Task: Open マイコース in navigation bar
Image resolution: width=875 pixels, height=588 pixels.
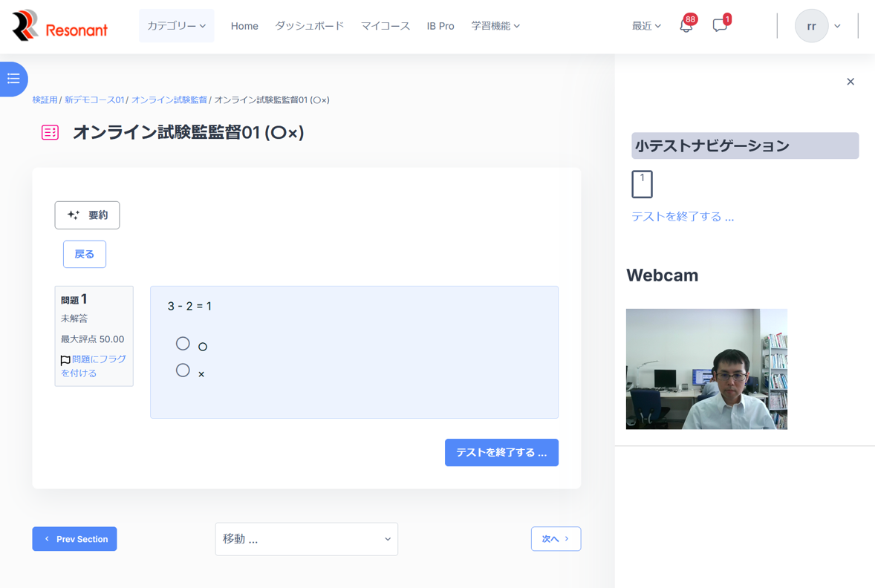Action: tap(385, 26)
